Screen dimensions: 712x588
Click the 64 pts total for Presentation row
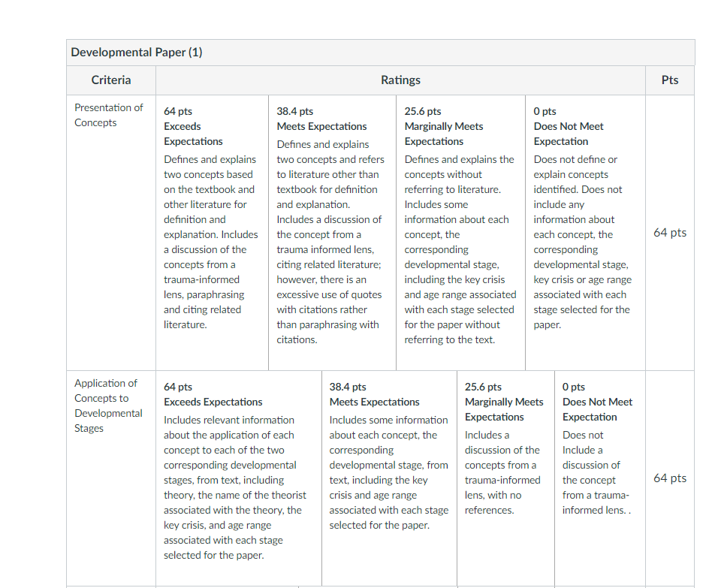670,233
